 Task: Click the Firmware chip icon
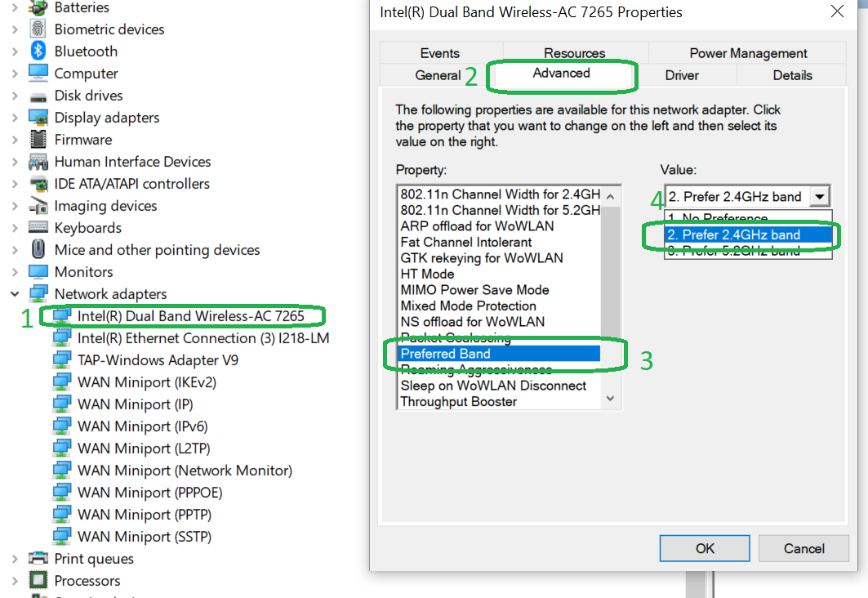[38, 140]
